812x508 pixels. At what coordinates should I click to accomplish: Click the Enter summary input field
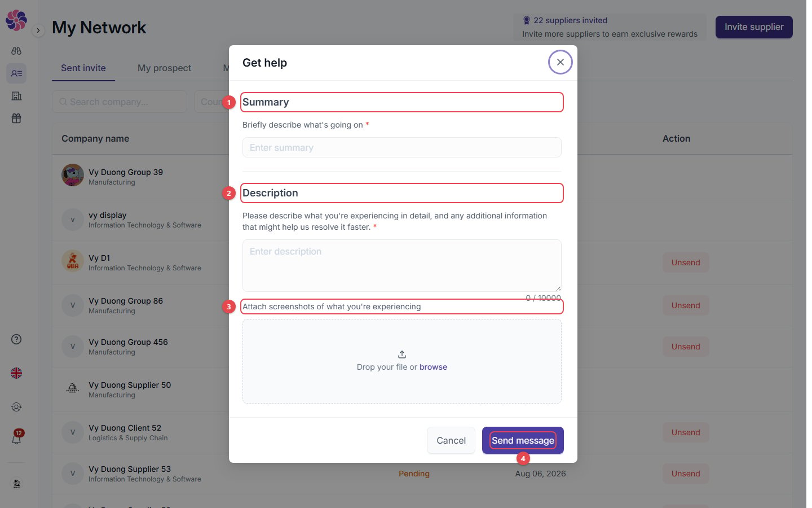tap(401, 147)
